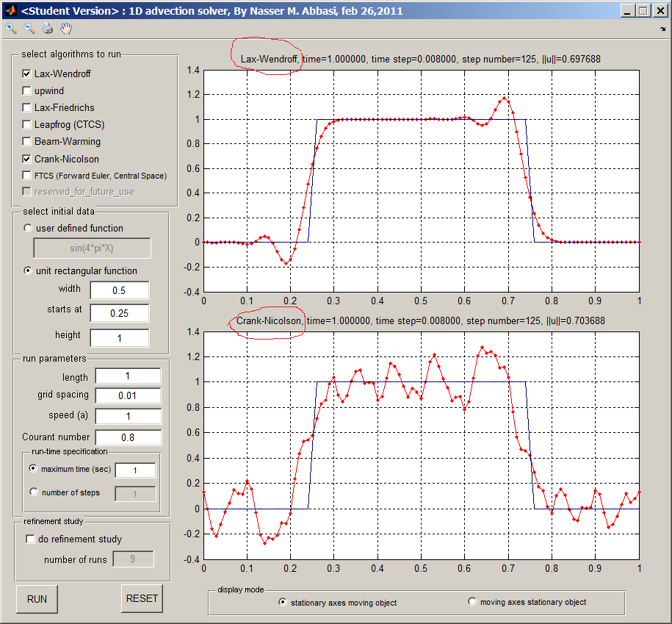Click the Courant number input field
Viewport: 672px width, 624px height.
coord(128,437)
